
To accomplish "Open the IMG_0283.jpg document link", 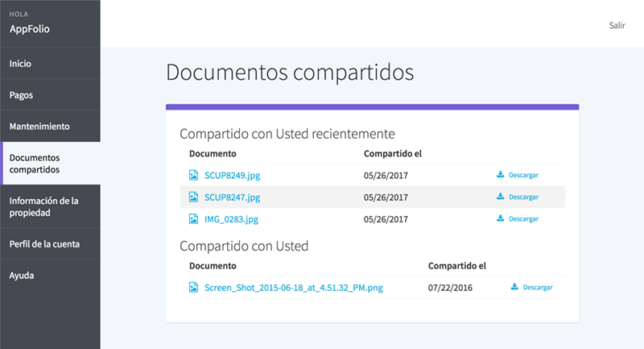I will click(x=231, y=218).
